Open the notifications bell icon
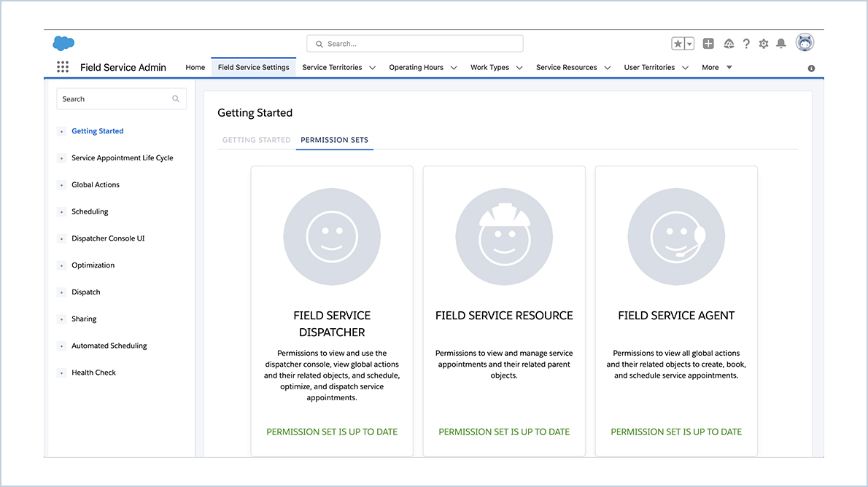 click(780, 44)
